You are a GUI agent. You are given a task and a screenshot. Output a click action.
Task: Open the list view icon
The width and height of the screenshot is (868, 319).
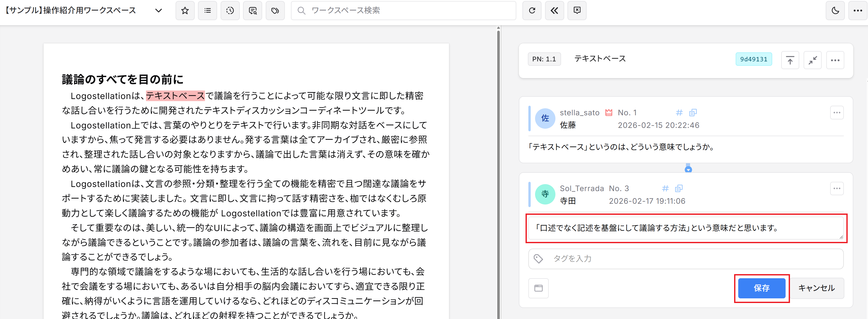click(x=208, y=11)
